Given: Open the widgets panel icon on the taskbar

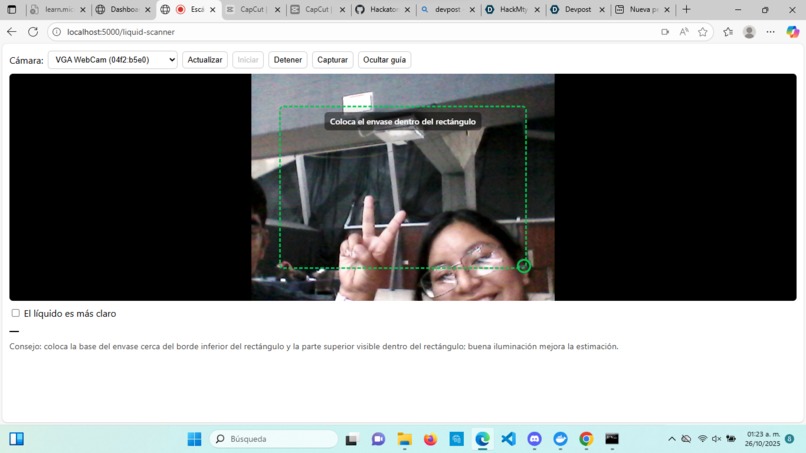Looking at the screenshot, I should click(x=16, y=439).
